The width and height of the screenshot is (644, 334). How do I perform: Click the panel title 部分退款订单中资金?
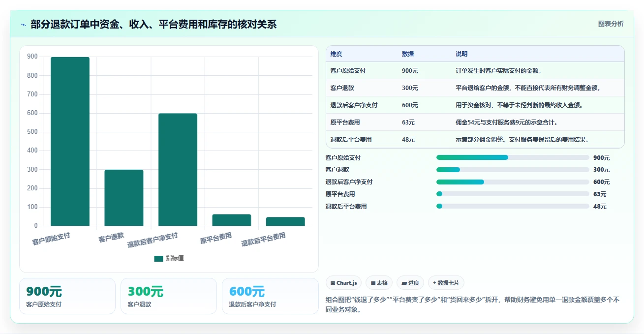click(x=153, y=25)
